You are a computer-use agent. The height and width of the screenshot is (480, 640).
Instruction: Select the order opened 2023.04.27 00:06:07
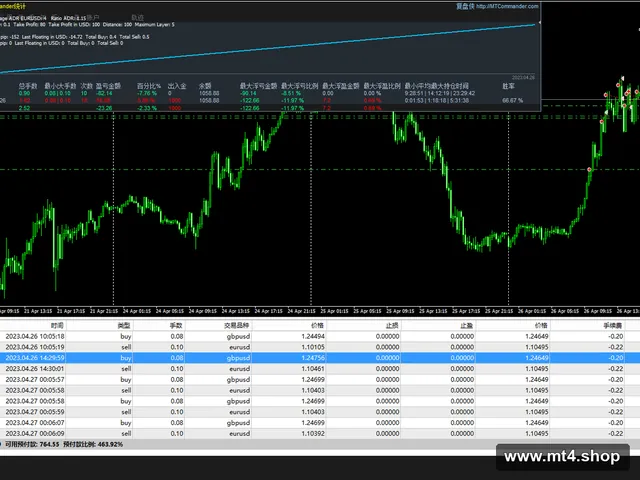tap(320, 423)
